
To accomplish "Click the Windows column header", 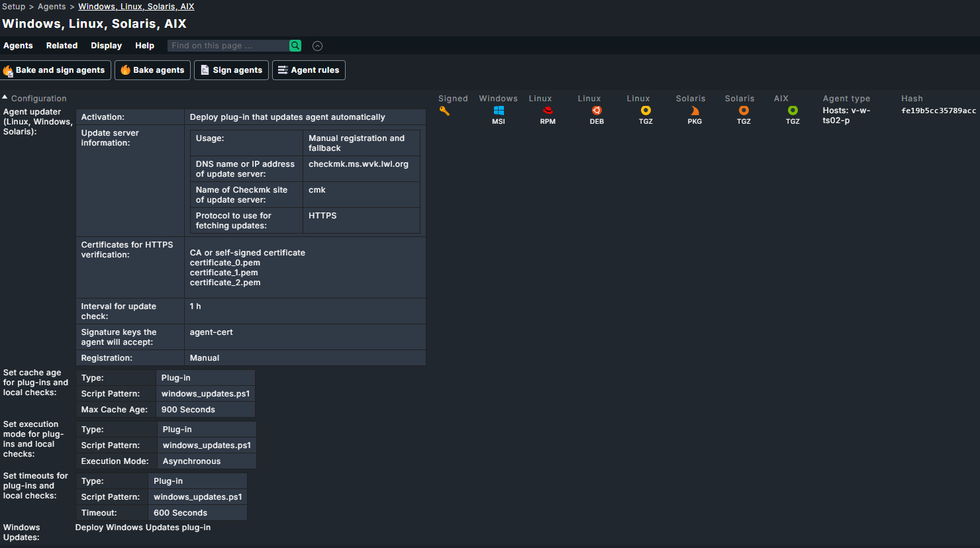I will pos(499,99).
